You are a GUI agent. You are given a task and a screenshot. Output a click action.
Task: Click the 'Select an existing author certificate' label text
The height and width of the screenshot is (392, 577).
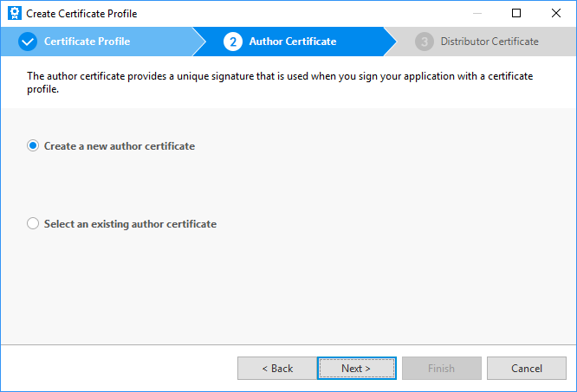point(130,224)
